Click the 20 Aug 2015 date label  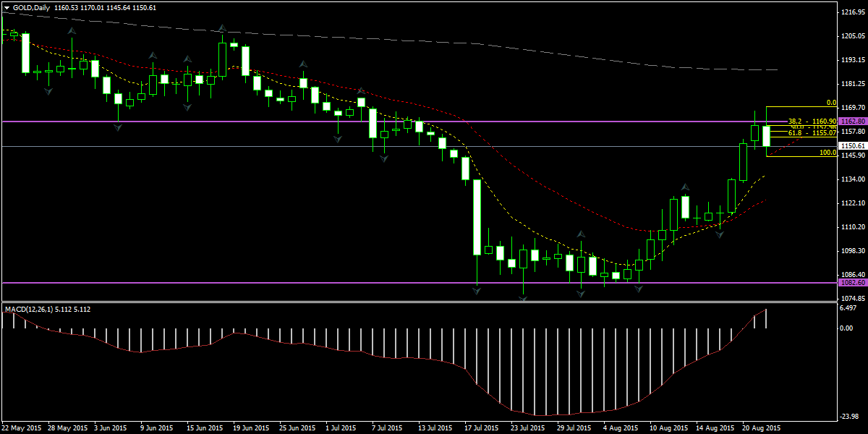tap(762, 427)
